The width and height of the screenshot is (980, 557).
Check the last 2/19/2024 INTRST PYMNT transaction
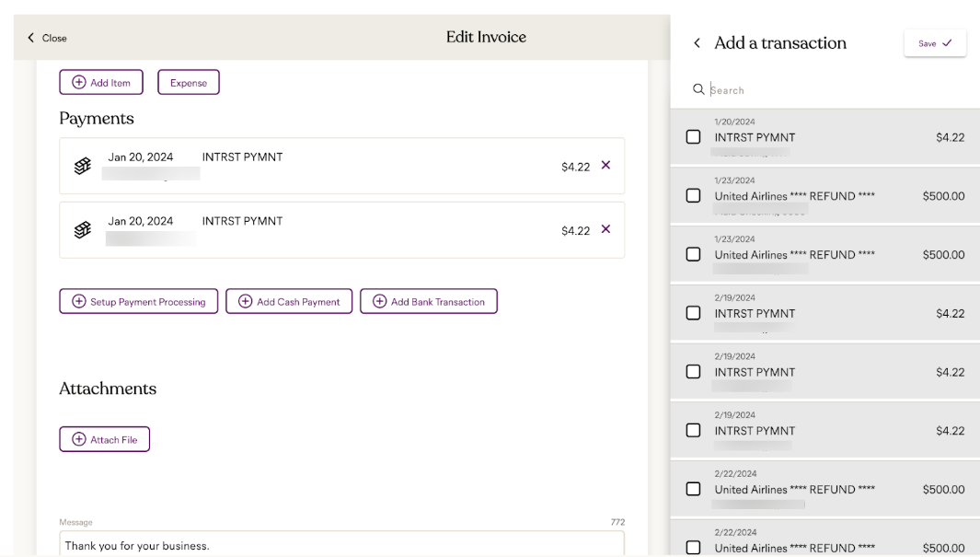(x=694, y=430)
